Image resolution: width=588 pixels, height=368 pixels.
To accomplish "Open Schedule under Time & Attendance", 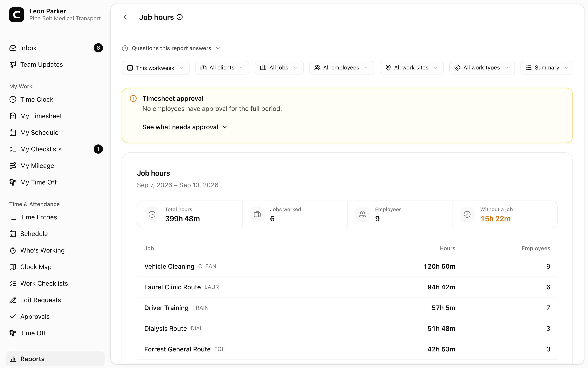I will point(55,234).
